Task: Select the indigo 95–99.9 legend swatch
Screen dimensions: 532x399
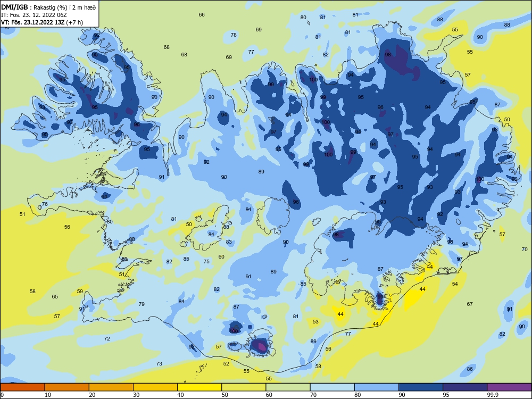Action: (465, 387)
